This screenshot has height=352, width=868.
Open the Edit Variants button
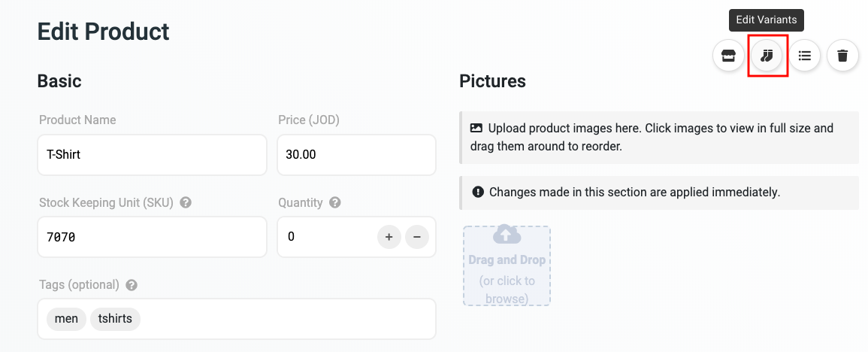[x=767, y=56]
